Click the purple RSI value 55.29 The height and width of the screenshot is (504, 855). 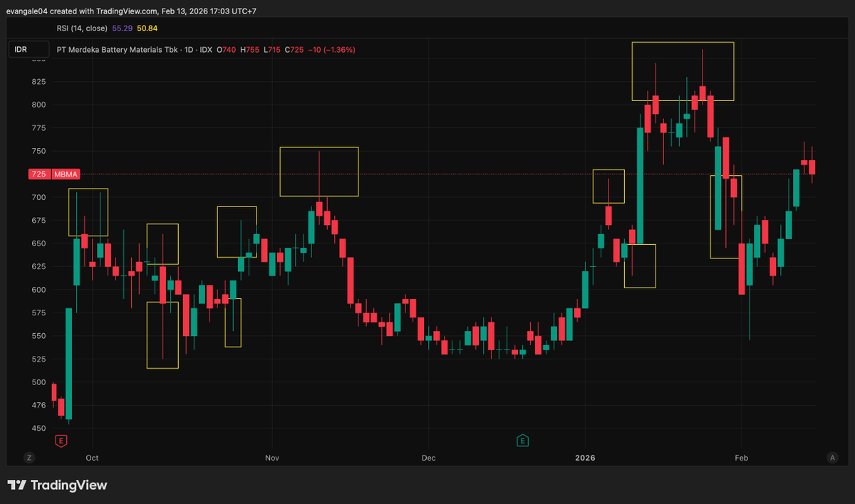coord(122,28)
